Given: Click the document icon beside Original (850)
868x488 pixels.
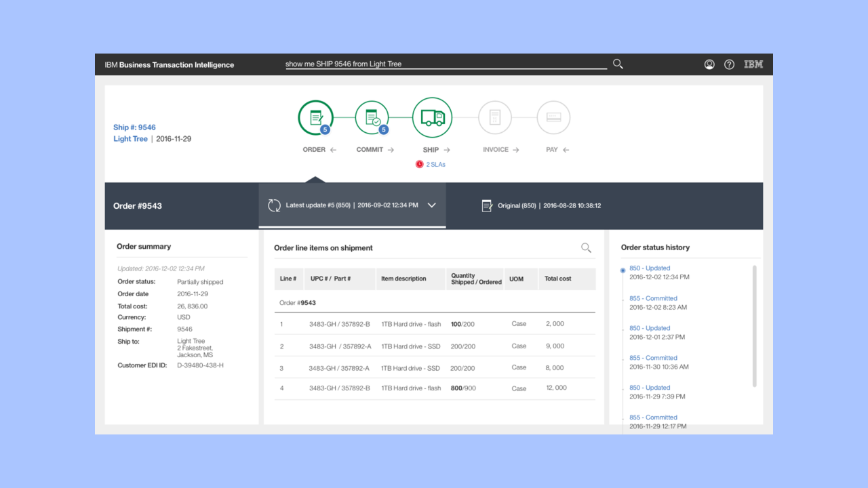Looking at the screenshot, I should click(x=486, y=205).
